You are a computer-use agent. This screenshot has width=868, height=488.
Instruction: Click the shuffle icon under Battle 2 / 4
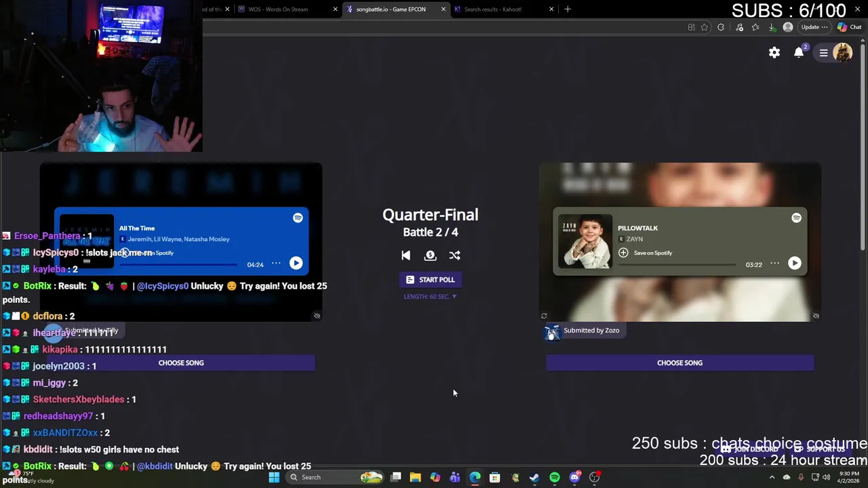pos(454,256)
